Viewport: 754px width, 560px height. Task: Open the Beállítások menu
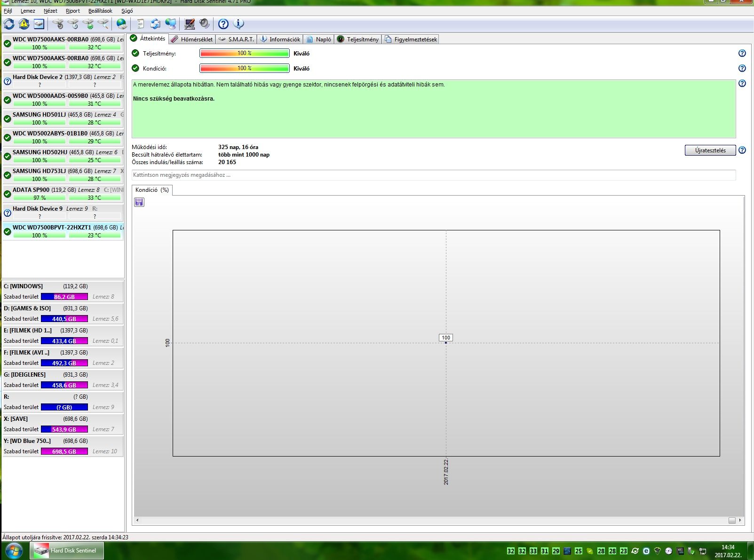100,11
